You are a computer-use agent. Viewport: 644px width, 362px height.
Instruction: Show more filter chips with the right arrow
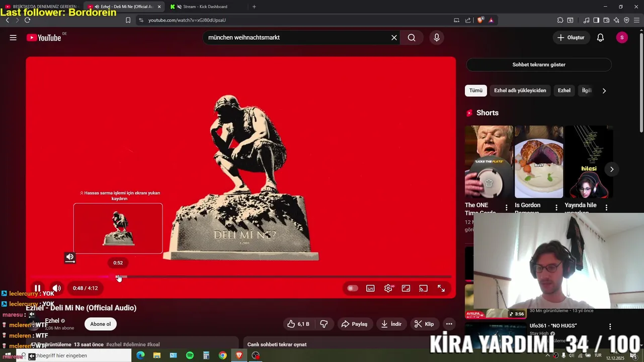coord(604,91)
